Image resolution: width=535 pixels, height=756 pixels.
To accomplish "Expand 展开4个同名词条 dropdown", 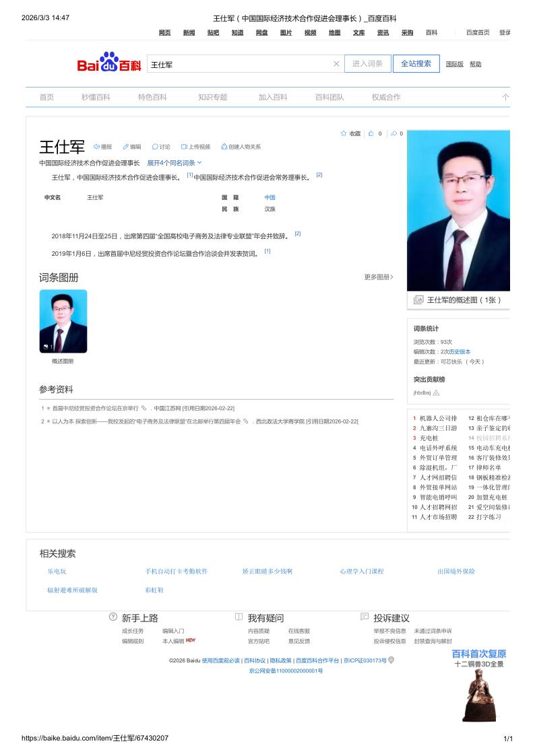I will 174,163.
